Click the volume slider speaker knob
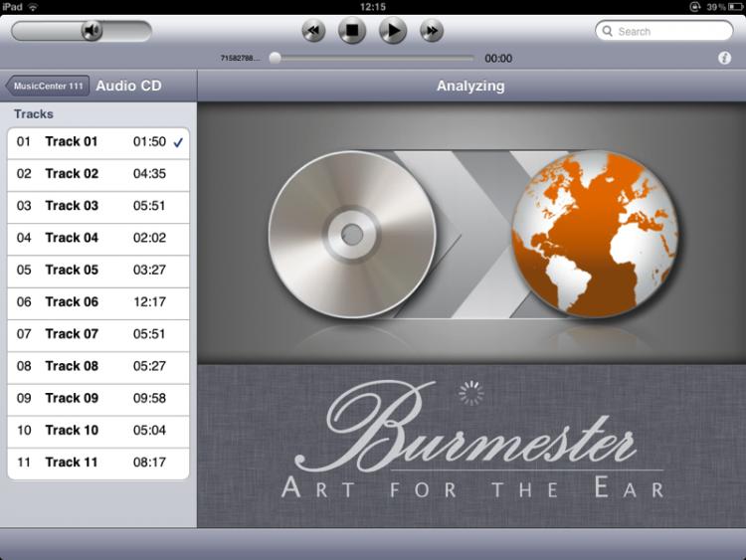Image resolution: width=746 pixels, height=560 pixels. 92,31
